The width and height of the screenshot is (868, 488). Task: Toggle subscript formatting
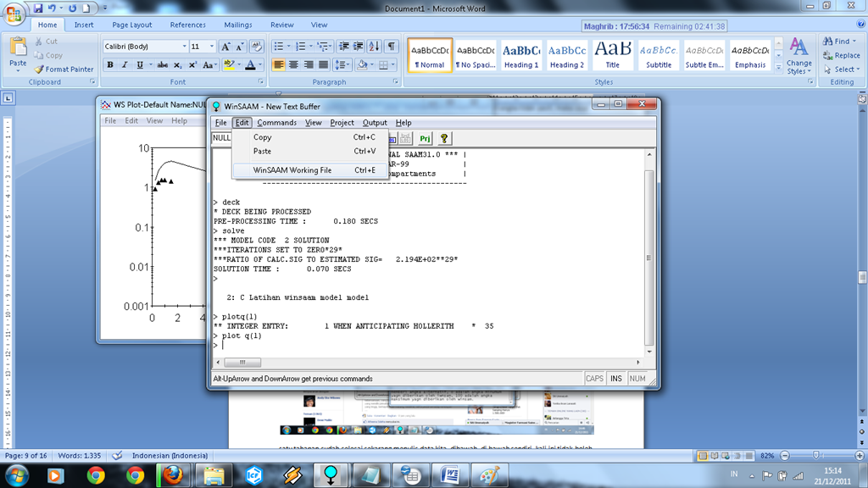point(177,64)
